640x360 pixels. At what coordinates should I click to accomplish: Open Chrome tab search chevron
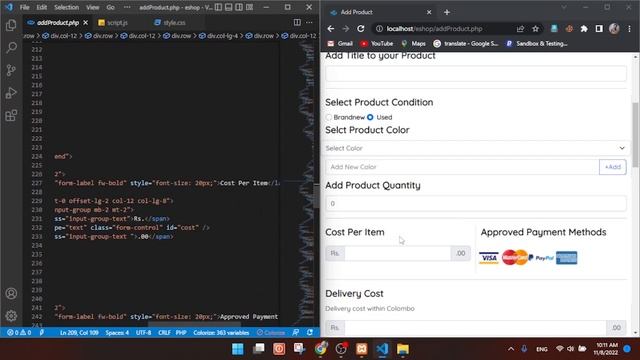564,7
